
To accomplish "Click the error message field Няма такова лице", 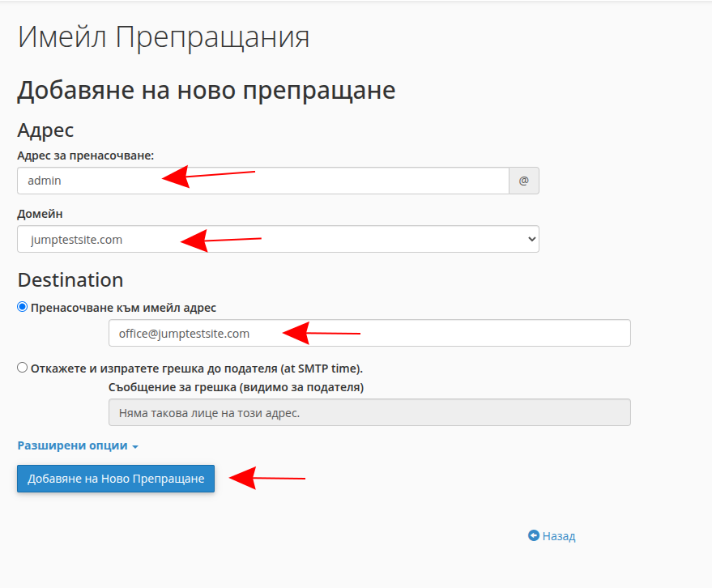I will pyautogui.click(x=369, y=413).
